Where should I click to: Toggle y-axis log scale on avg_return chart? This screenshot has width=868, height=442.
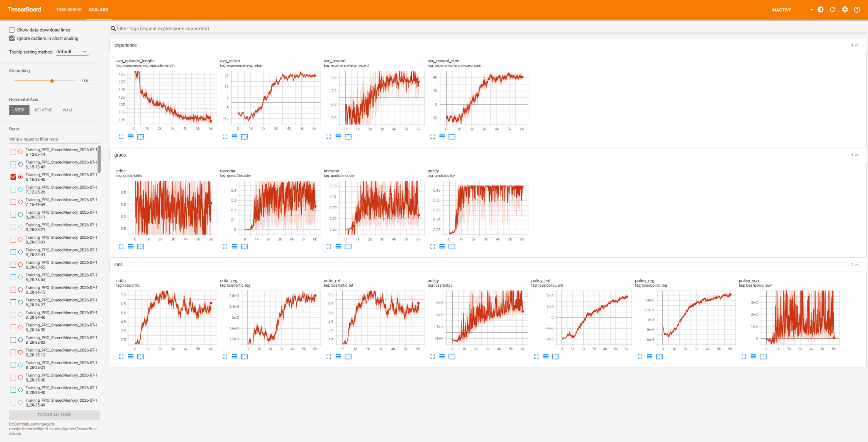tap(234, 137)
